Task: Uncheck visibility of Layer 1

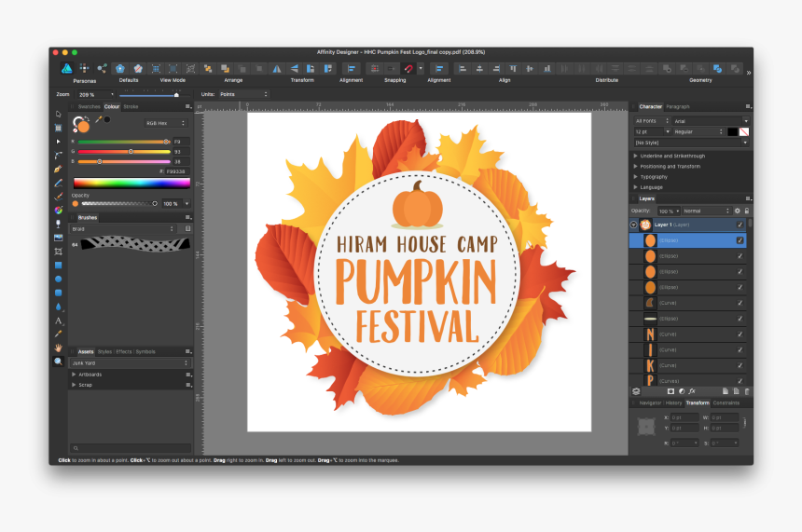Action: pyautogui.click(x=740, y=225)
